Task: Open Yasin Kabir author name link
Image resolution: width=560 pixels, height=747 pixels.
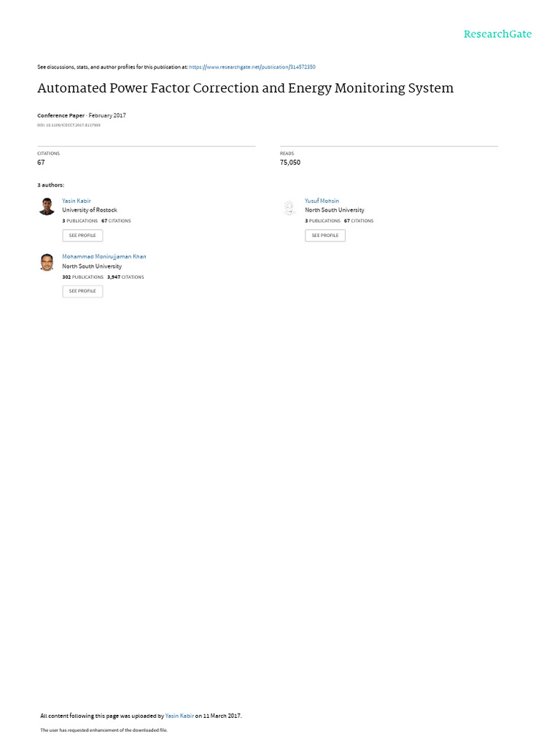Action: coord(76,201)
